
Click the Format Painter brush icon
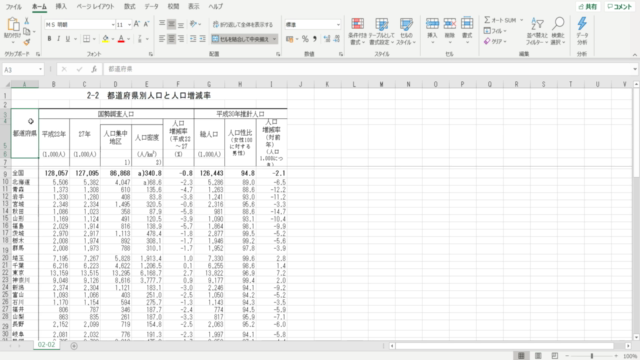pos(27,42)
